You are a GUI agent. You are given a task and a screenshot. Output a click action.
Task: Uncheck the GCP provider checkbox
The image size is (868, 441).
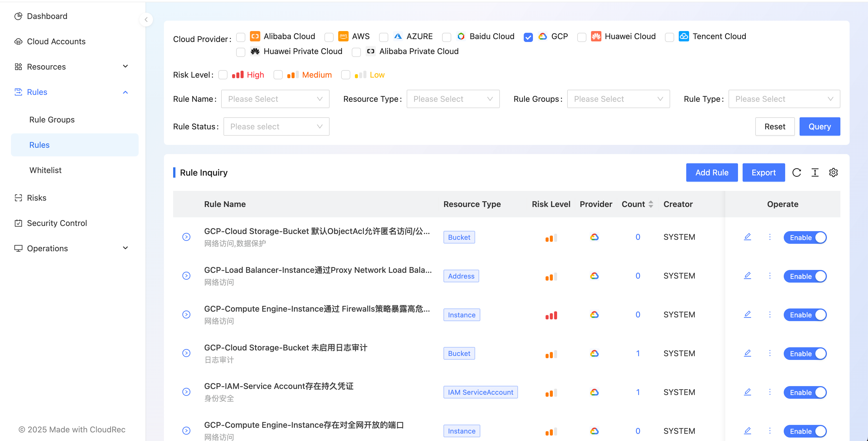click(528, 37)
